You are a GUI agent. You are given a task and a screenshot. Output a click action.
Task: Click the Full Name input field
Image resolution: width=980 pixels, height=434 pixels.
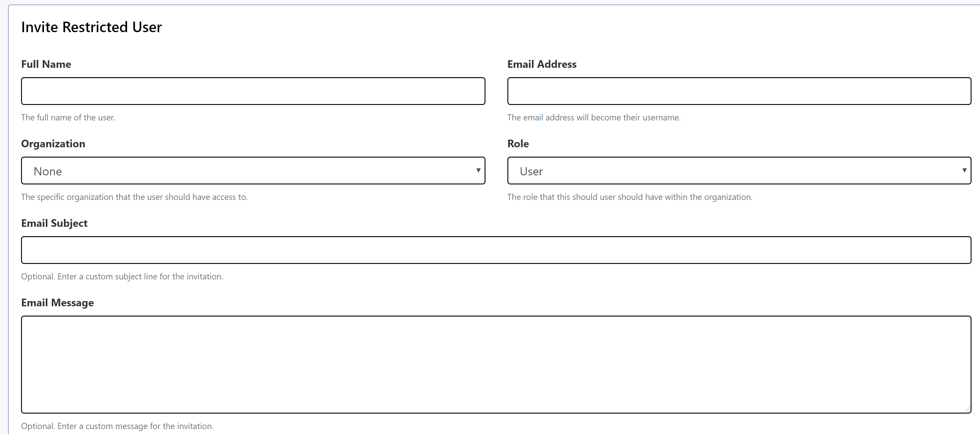click(253, 91)
